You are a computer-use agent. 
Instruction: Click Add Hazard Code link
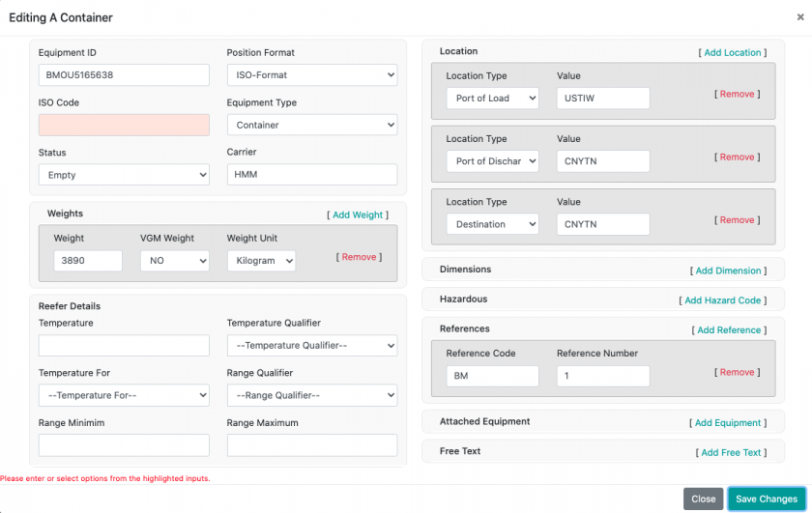pos(723,300)
